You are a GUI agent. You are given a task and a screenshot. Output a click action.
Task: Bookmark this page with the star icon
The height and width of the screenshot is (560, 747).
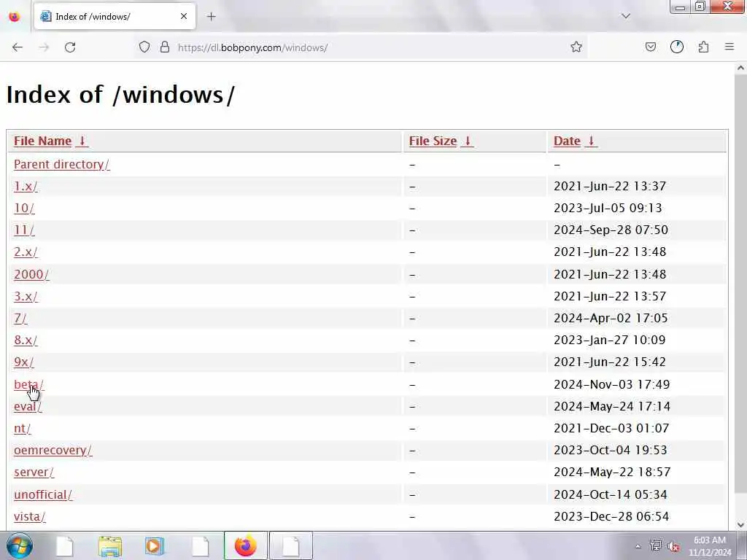(576, 47)
